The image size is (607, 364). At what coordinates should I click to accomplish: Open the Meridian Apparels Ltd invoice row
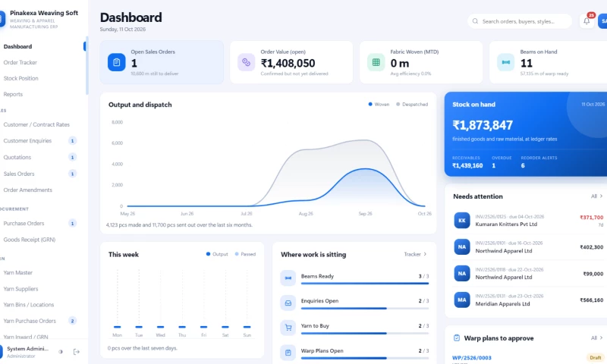[x=528, y=300]
